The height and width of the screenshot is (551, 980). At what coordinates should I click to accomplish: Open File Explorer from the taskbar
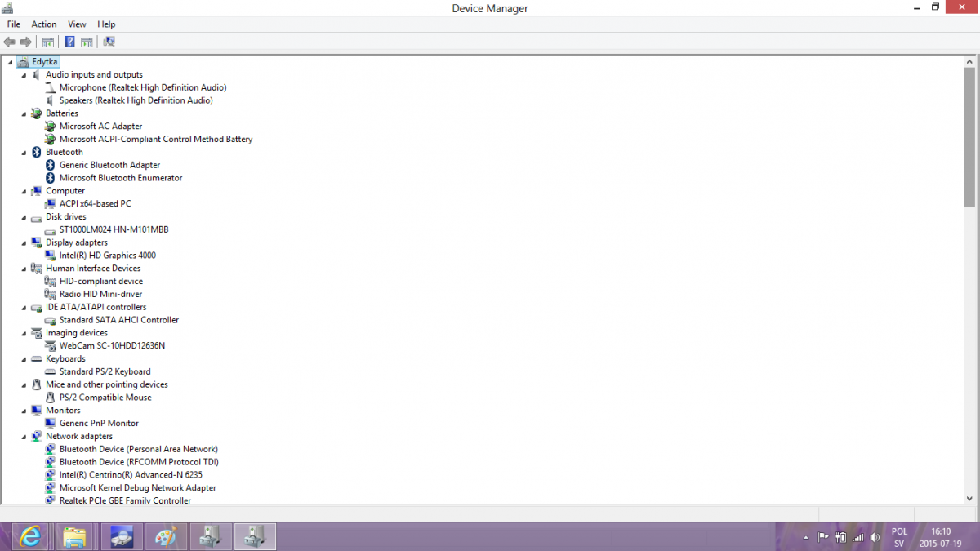[74, 536]
